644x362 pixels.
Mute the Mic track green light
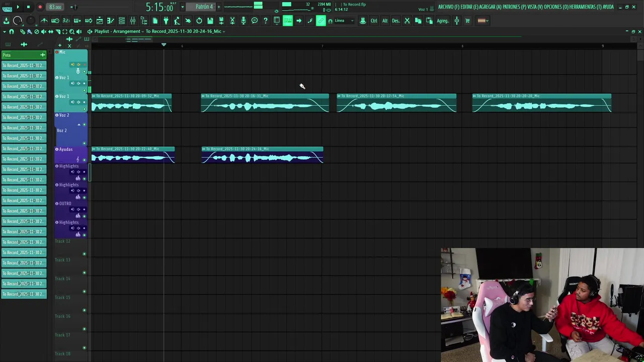(x=84, y=71)
